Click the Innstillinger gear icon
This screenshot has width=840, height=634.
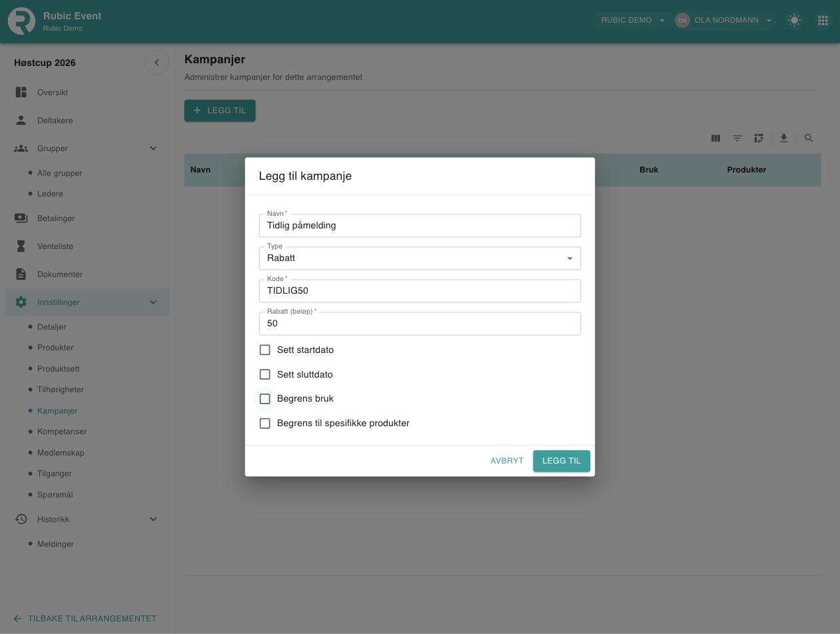point(21,302)
